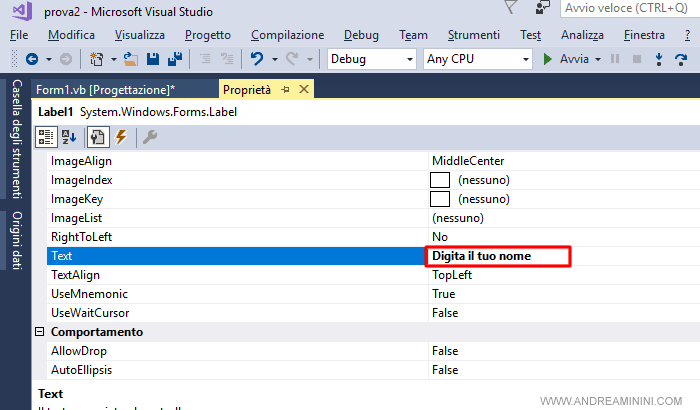The image size is (700, 410).
Task: Sort properties alphabetically icon
Action: point(69,136)
